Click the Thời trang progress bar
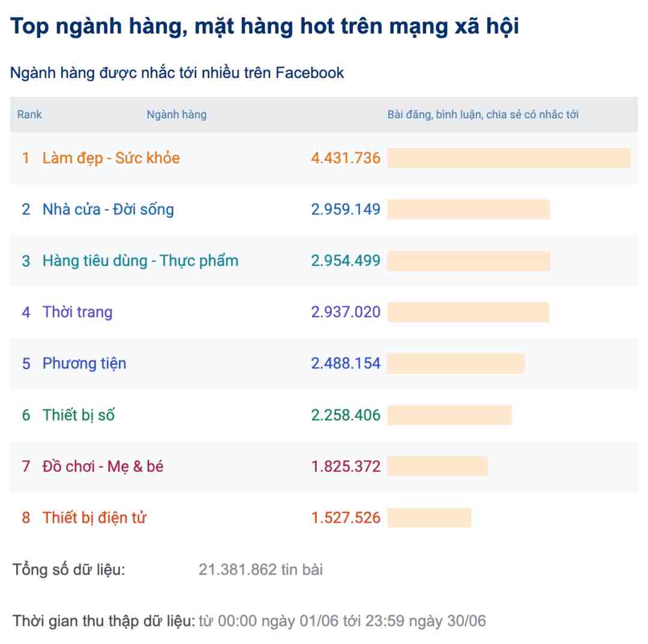This screenshot has height=644, width=648. pos(468,313)
